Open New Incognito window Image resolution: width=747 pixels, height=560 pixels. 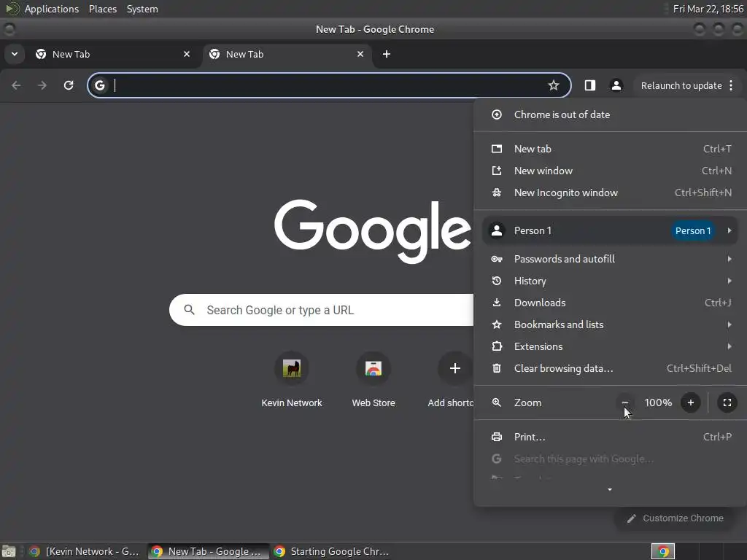[611, 192]
